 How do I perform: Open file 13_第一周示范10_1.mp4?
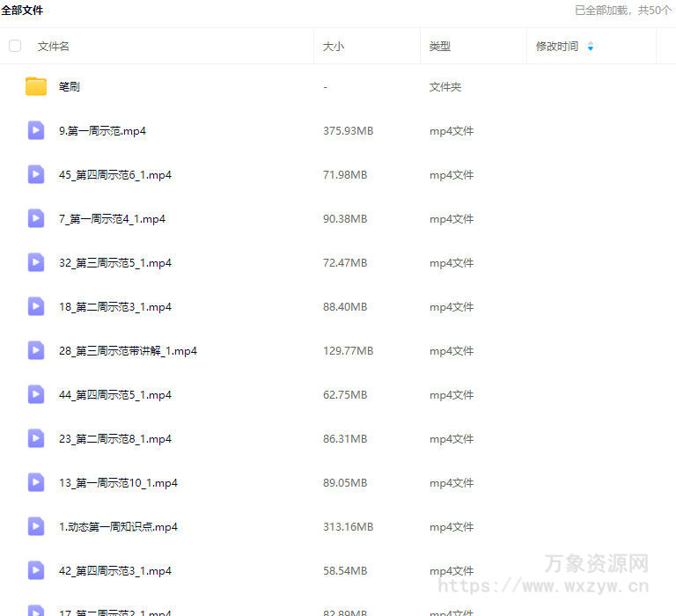[118, 483]
